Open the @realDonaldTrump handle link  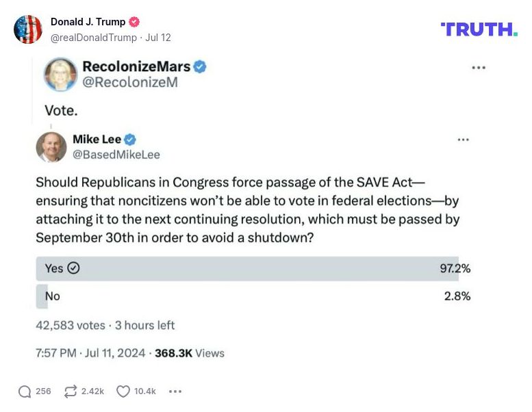(x=93, y=38)
